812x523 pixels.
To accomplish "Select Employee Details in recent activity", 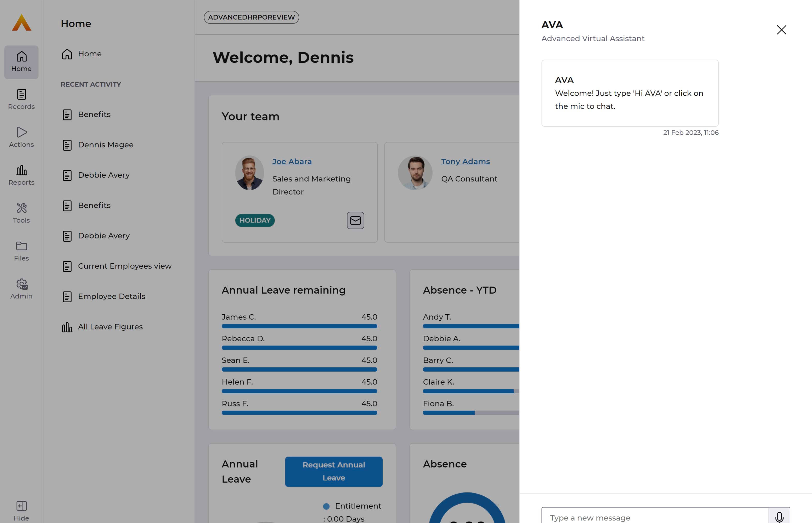I will tap(111, 296).
